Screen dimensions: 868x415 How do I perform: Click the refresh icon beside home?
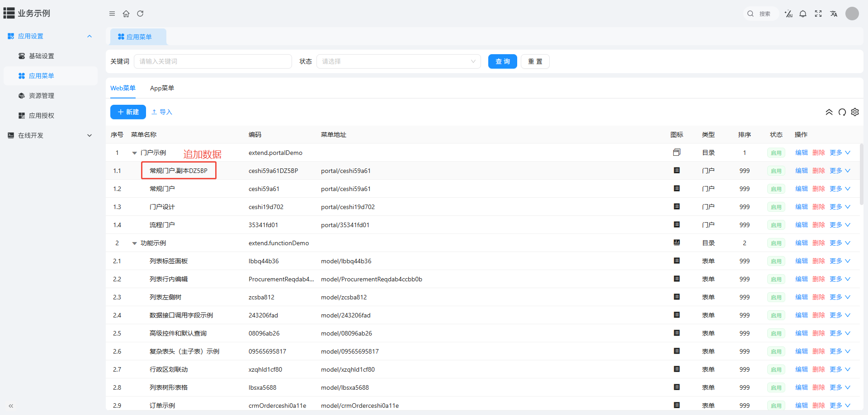[140, 14]
